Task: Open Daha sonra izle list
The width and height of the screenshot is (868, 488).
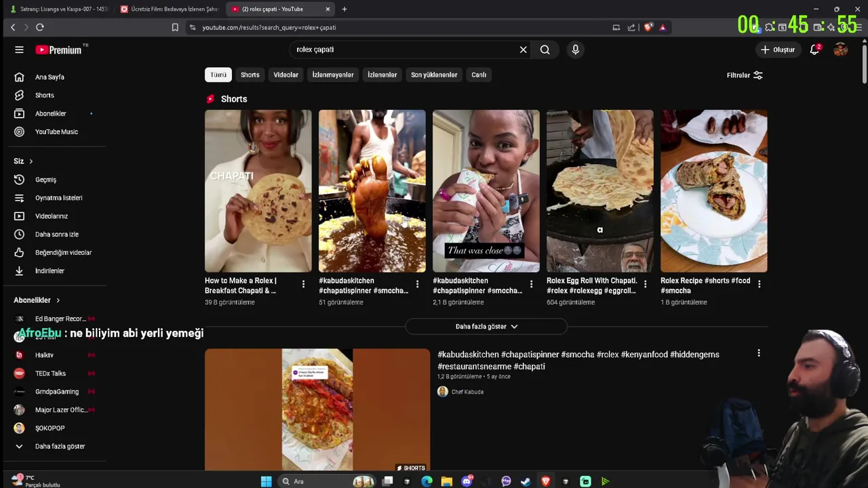Action: 56,235
